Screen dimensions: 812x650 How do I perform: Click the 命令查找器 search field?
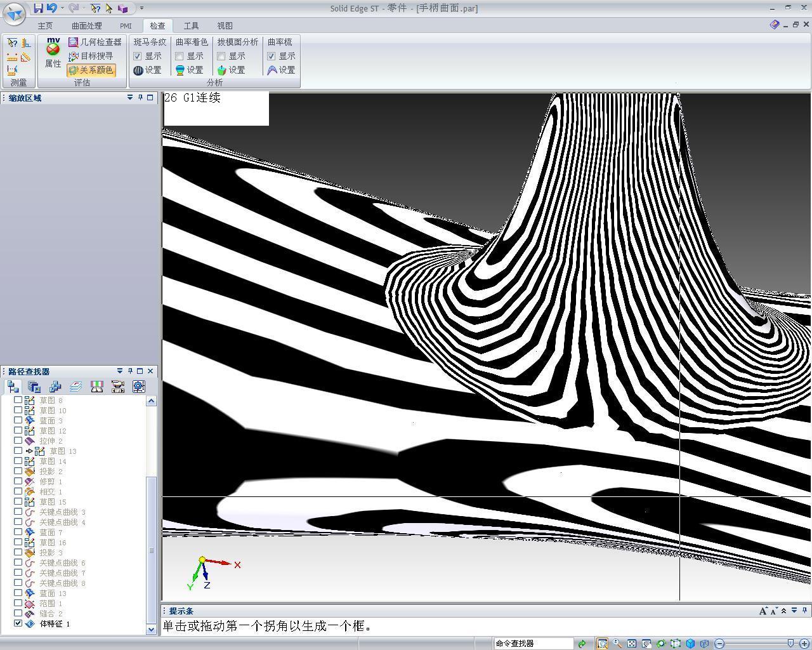(534, 644)
